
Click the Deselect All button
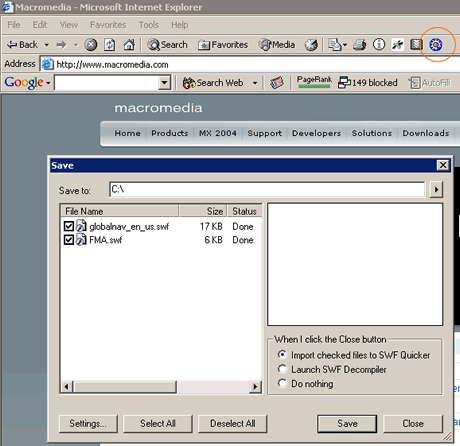(x=233, y=424)
